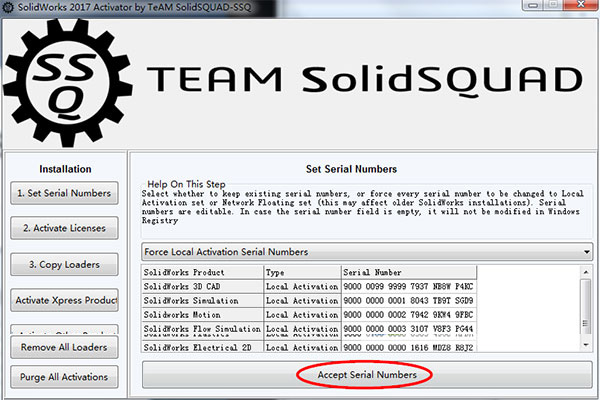
Task: Click the serial list scrollbar up arrow
Action: coord(586,272)
